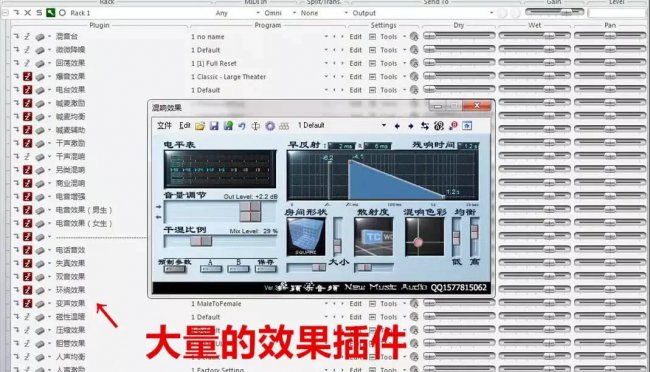Click next-program arrow in '1 no name' row
Image resolution: width=650 pixels, height=372 pixels.
click(x=342, y=37)
